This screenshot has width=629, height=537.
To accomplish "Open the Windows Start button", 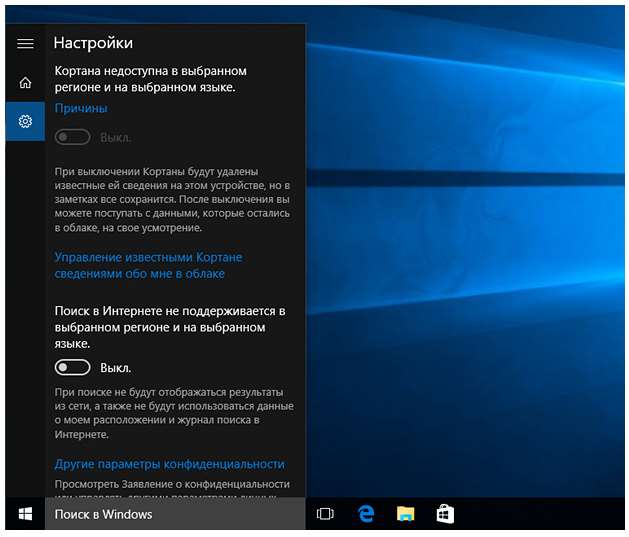I will (25, 514).
